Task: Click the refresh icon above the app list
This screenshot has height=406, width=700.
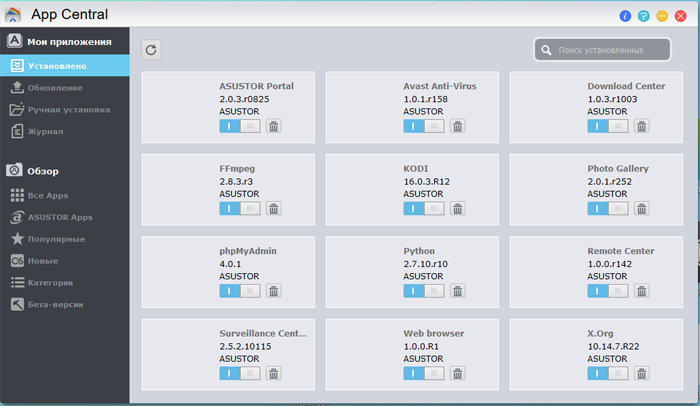Action: tap(151, 50)
